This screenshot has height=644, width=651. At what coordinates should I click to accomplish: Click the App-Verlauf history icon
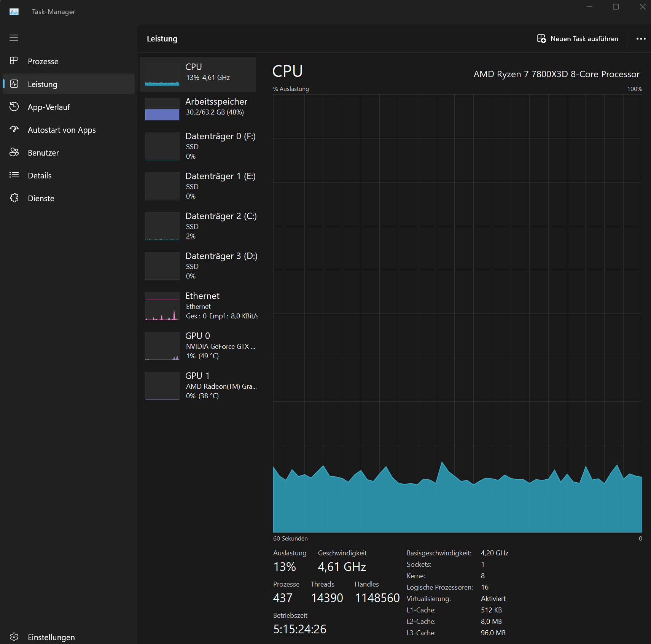coord(14,107)
